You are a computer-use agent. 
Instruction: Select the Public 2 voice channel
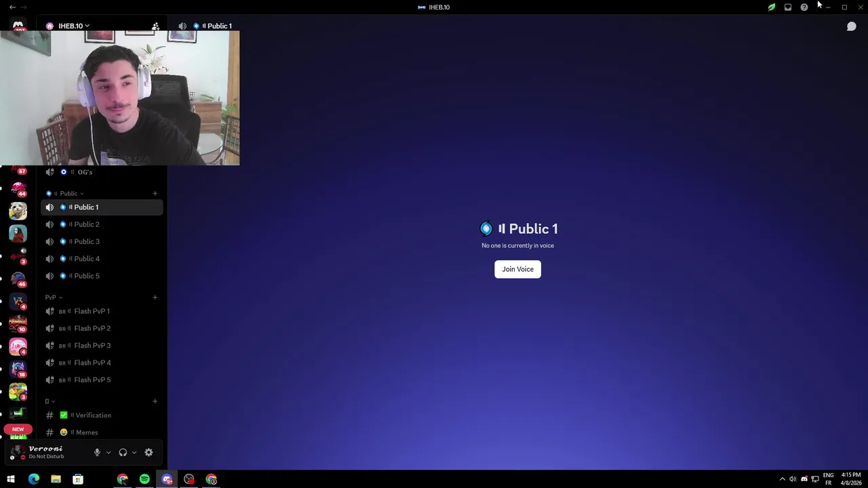[x=102, y=224]
